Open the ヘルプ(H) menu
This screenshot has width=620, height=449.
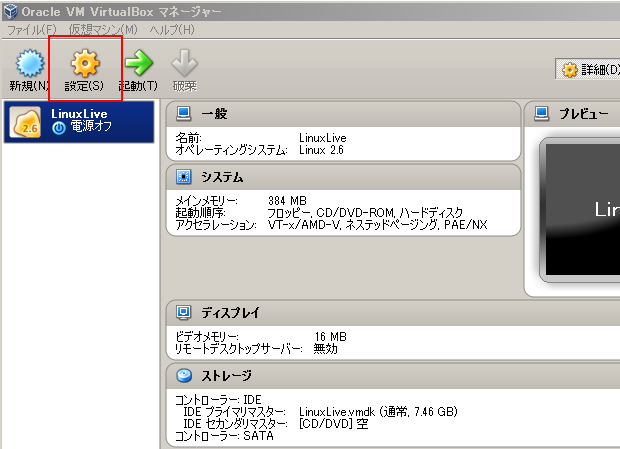coord(172,30)
